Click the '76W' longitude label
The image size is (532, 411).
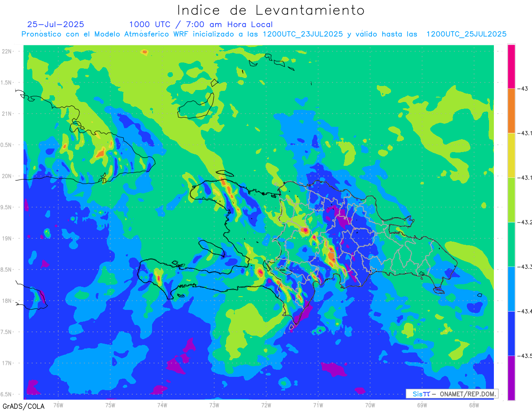58,405
